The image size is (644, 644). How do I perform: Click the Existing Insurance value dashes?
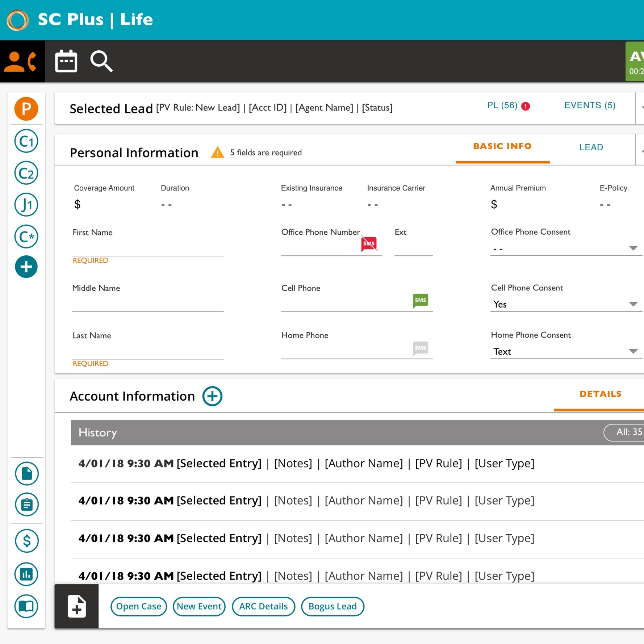pyautogui.click(x=287, y=205)
